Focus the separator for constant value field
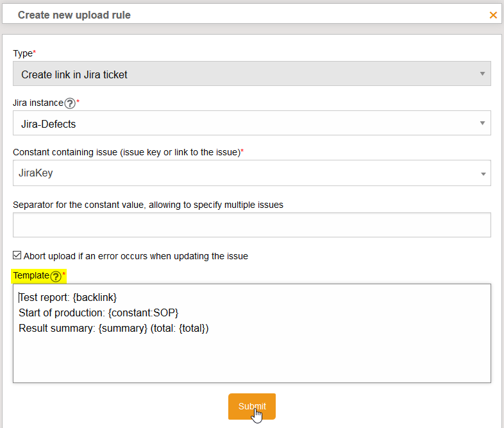Screen dimensions: 504x428 (251, 225)
